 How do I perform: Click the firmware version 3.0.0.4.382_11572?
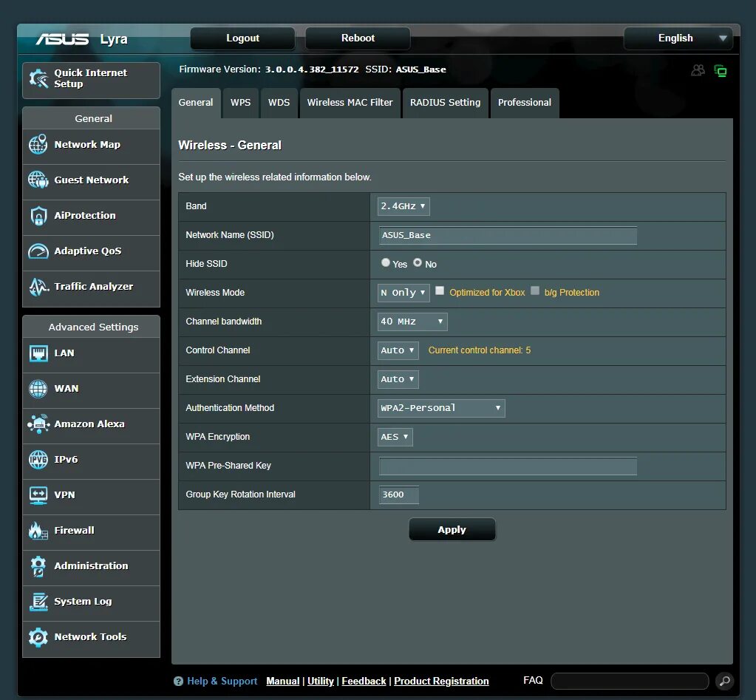[x=312, y=69]
